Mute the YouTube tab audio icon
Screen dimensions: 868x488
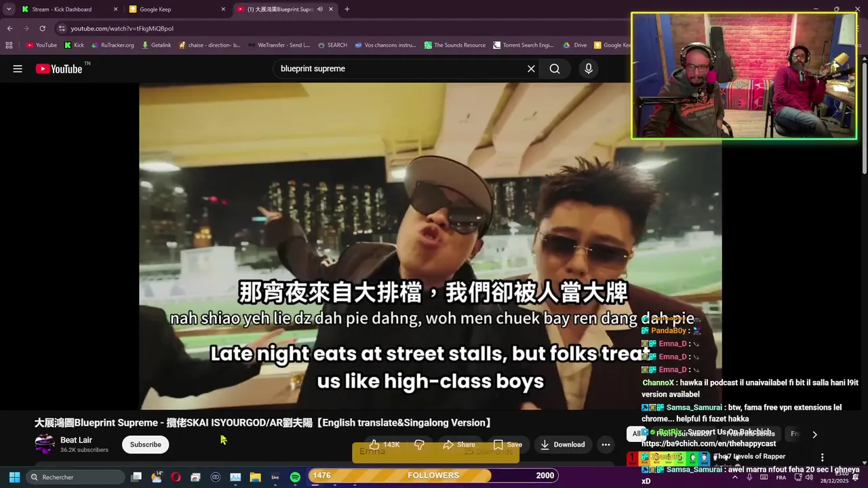pyautogui.click(x=320, y=9)
